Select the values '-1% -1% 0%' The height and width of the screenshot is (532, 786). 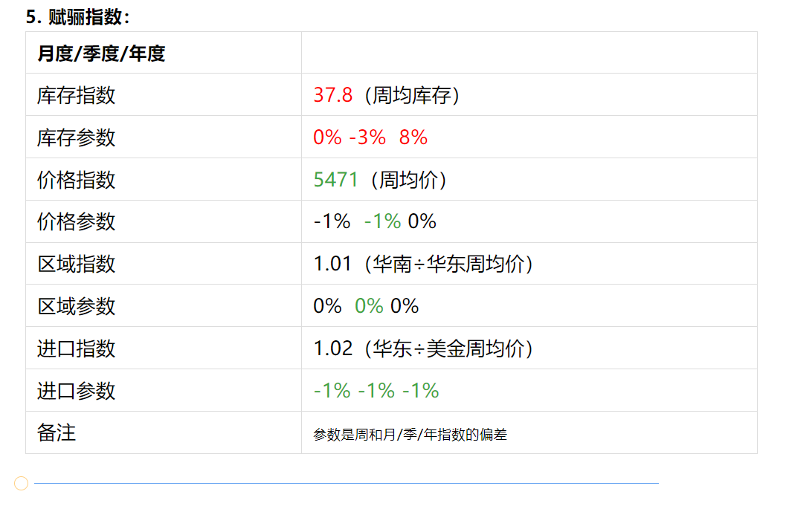(375, 221)
